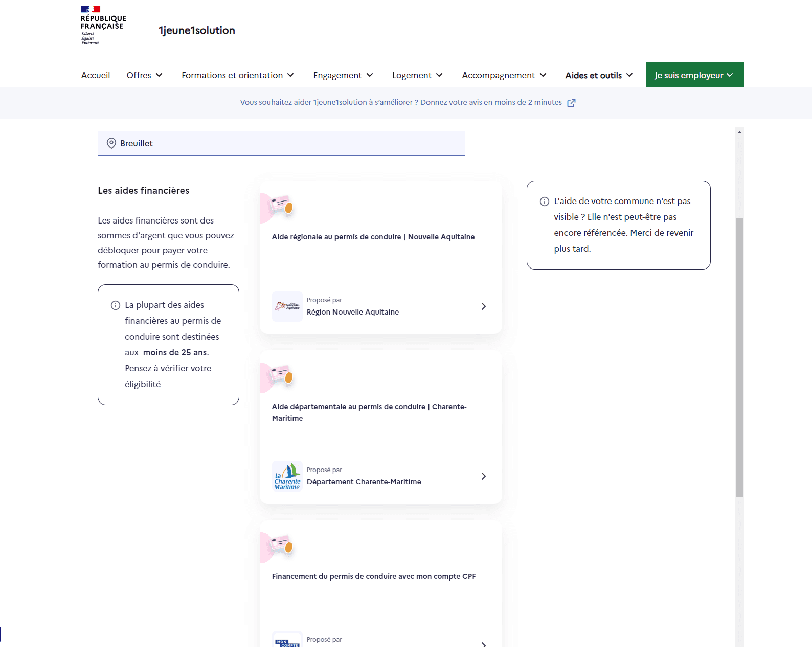Screen dimensions: 812x647
Task: Expand the Je suis employeur chevron
Action: 730,75
